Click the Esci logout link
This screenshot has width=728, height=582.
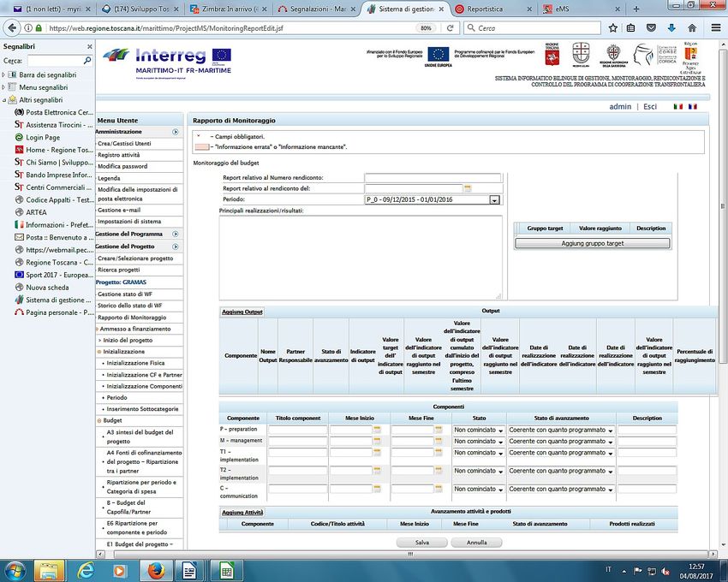pos(650,107)
